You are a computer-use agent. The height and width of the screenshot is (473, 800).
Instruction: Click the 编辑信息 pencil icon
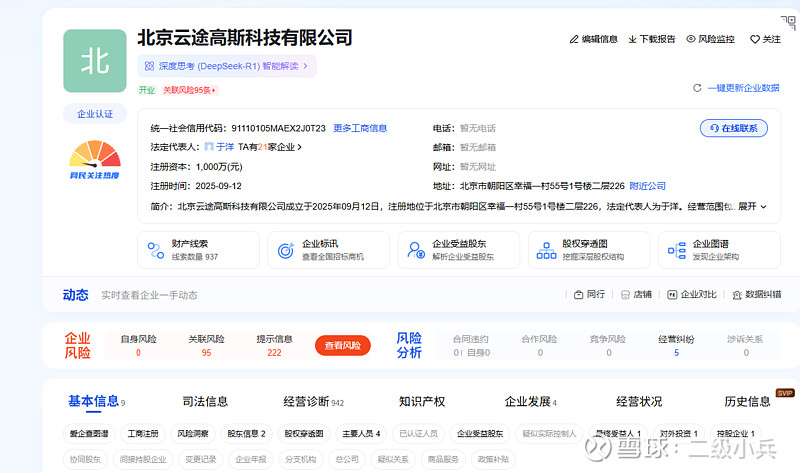[x=574, y=39]
